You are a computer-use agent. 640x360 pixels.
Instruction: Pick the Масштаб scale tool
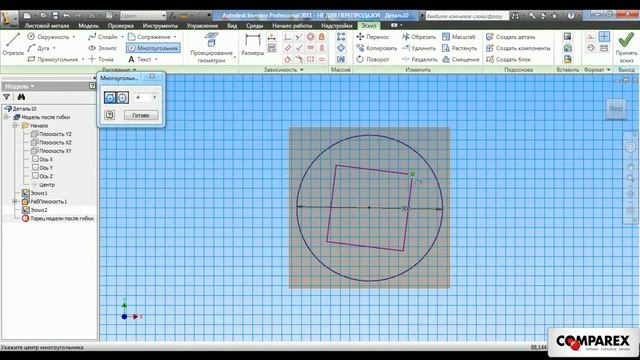pos(459,37)
